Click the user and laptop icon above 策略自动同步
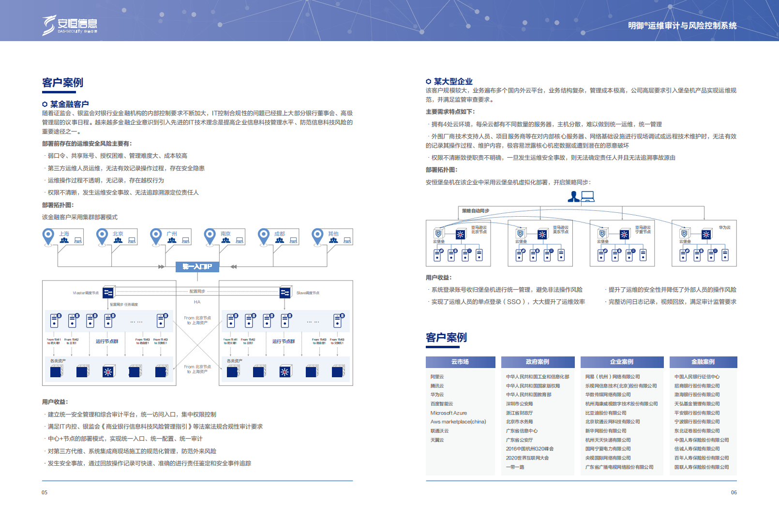The height and width of the screenshot is (532, 779). pyautogui.click(x=581, y=196)
